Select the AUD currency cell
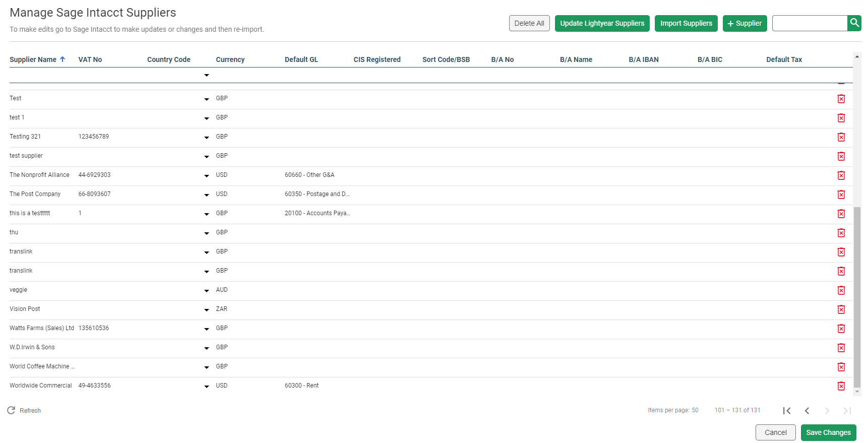Image resolution: width=868 pixels, height=443 pixels. (x=222, y=290)
